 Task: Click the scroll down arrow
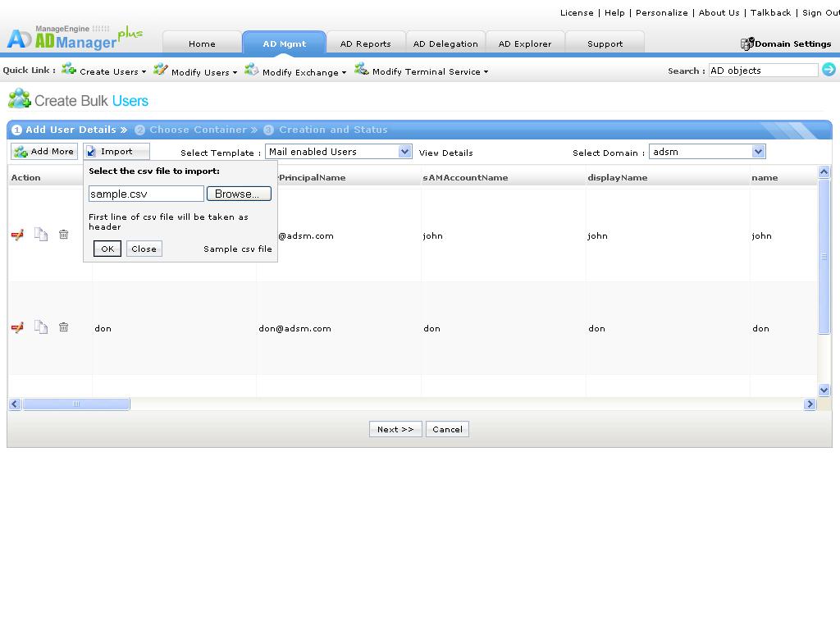pos(824,390)
